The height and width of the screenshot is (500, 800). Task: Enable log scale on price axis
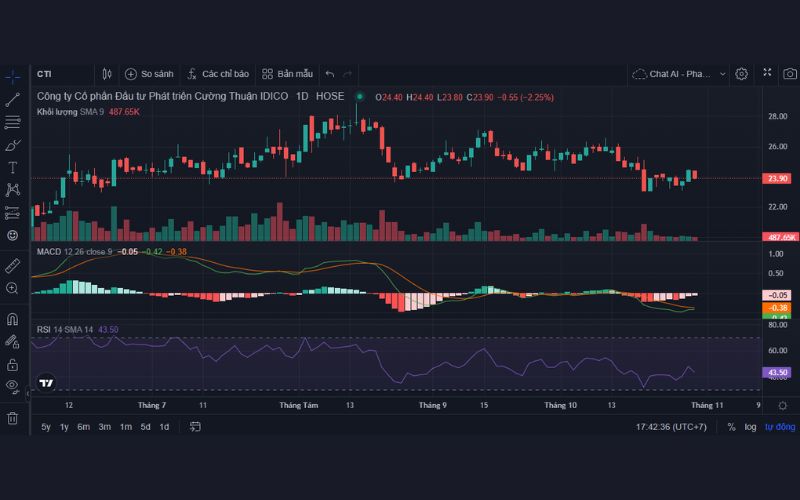pyautogui.click(x=750, y=427)
